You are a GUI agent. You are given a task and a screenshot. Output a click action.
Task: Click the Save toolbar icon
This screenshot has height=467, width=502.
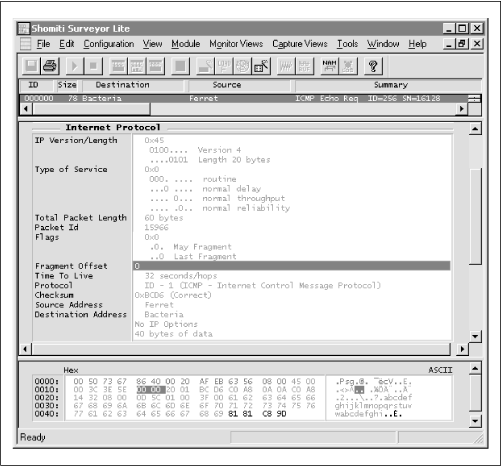tap(31, 66)
